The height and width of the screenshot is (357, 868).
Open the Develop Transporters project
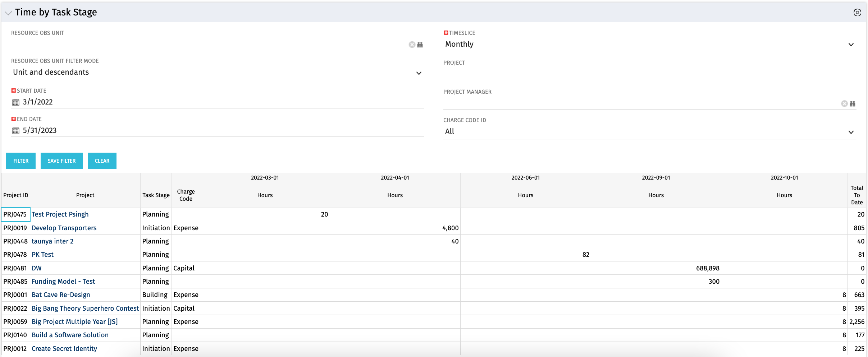coord(64,228)
